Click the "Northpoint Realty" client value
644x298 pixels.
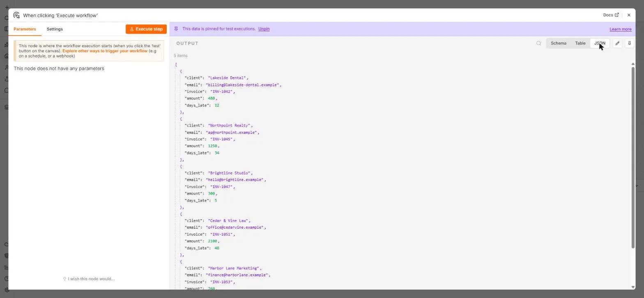pyautogui.click(x=229, y=126)
